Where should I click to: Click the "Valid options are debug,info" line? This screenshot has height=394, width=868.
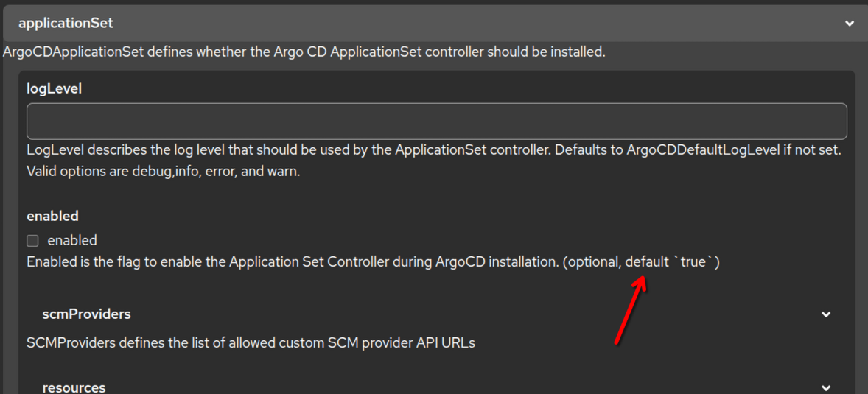tap(163, 172)
